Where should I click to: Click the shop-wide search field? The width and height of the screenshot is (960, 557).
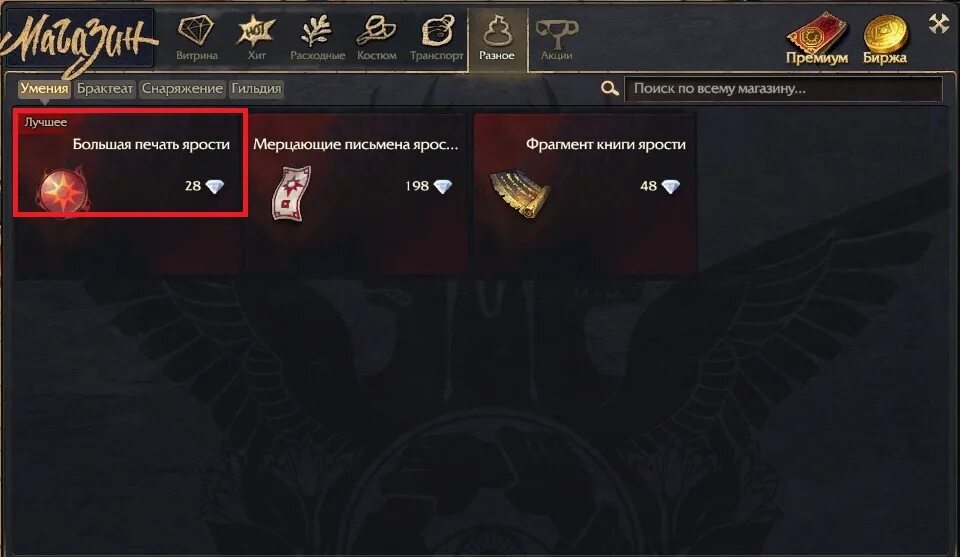783,89
